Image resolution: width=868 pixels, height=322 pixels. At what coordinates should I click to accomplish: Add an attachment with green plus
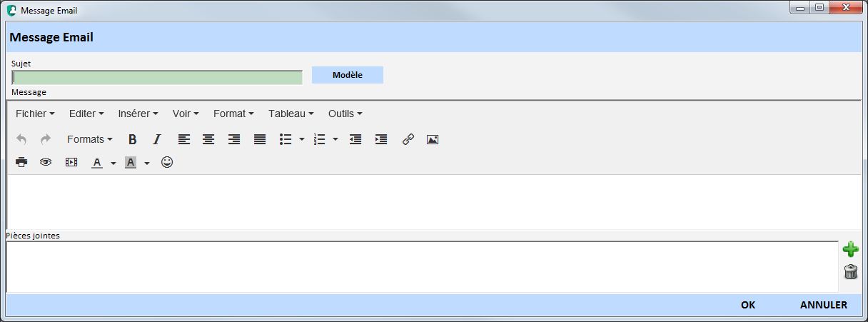pyautogui.click(x=850, y=249)
